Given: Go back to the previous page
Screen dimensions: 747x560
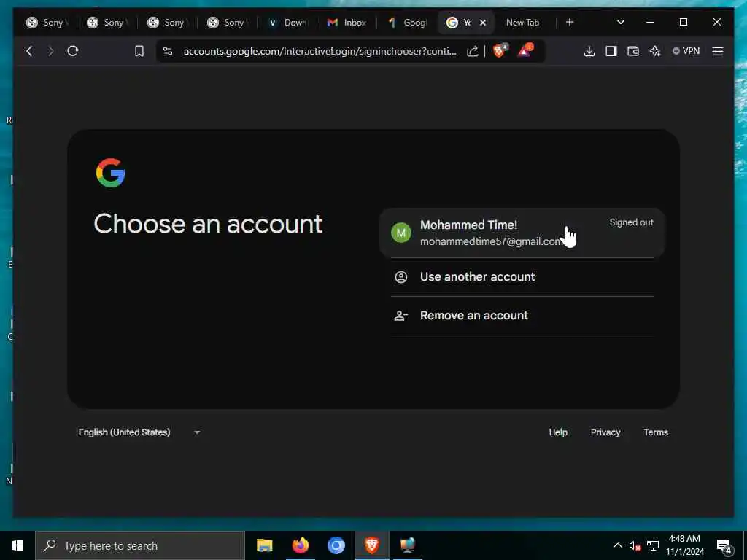Looking at the screenshot, I should (29, 51).
